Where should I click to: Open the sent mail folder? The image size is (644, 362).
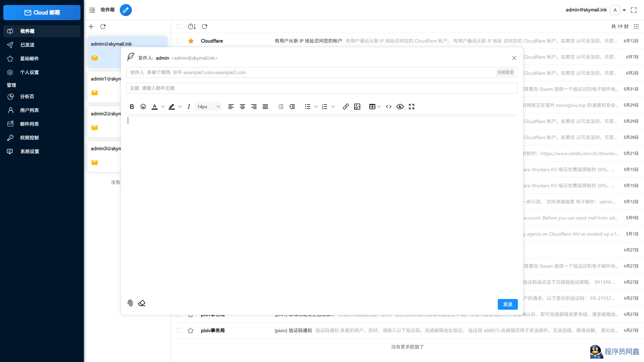28,45
